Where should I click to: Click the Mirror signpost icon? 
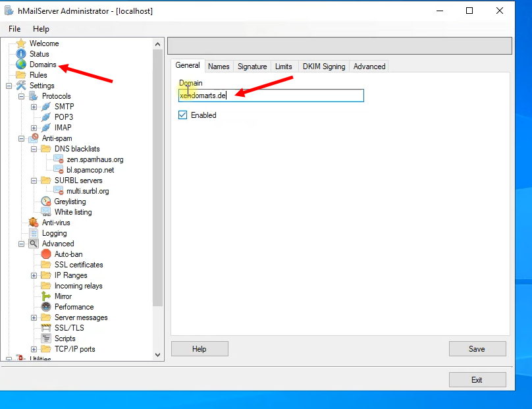point(46,296)
